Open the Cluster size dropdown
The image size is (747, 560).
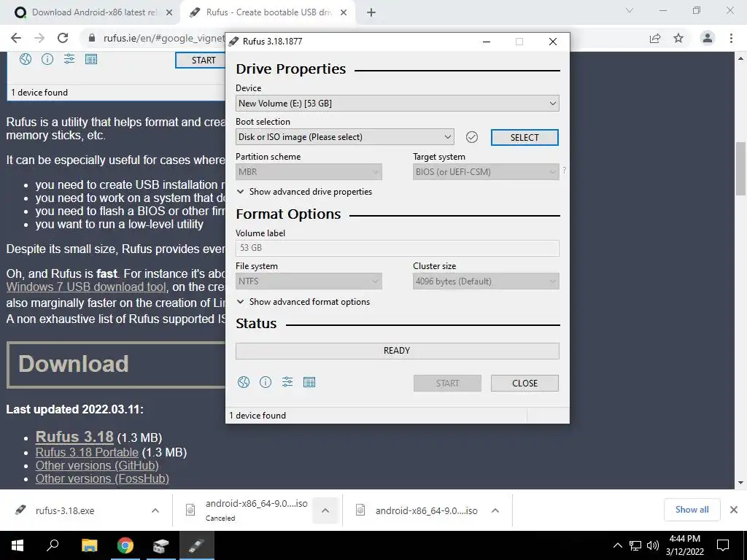[485, 281]
